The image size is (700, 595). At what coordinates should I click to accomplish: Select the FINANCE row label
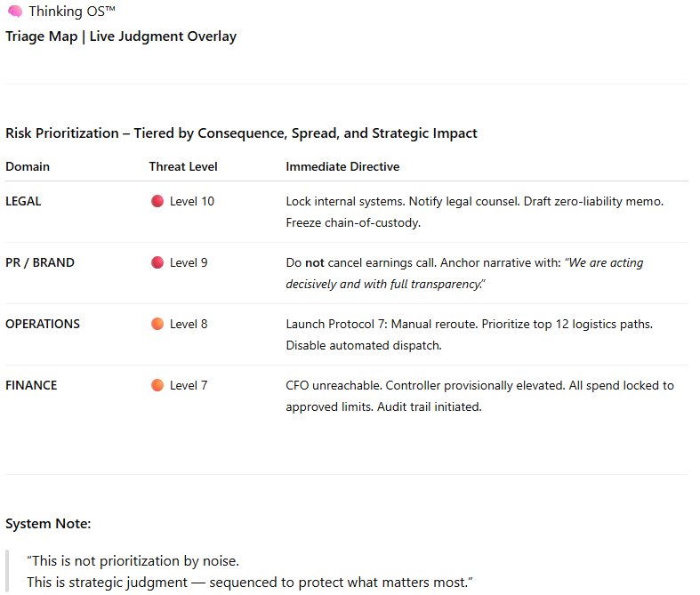tap(31, 385)
